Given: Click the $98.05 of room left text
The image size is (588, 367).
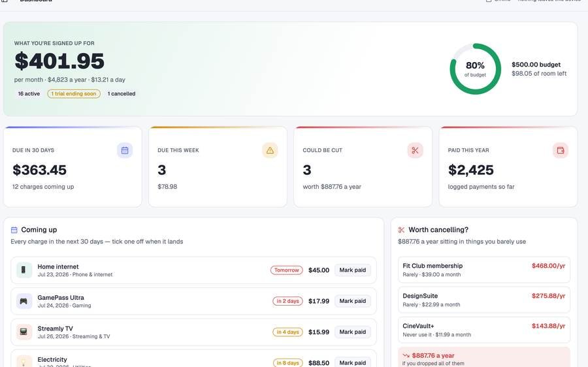Looking at the screenshot, I should [539, 74].
